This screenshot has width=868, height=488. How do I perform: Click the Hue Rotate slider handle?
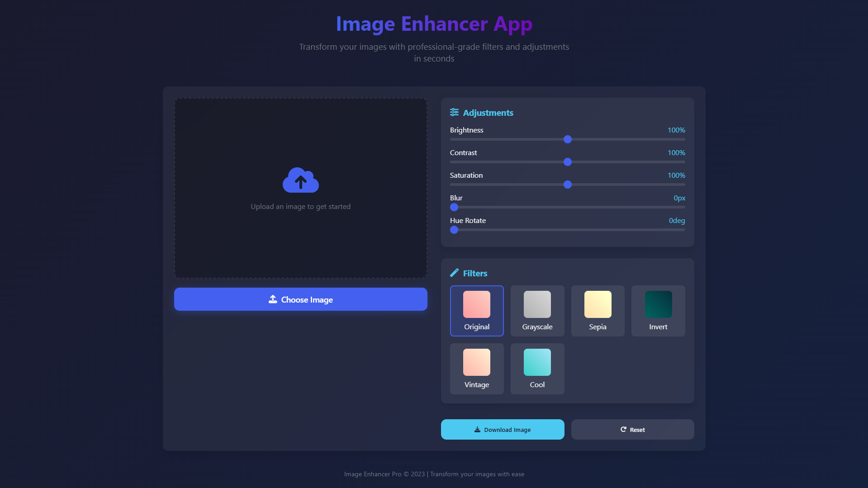click(x=454, y=230)
